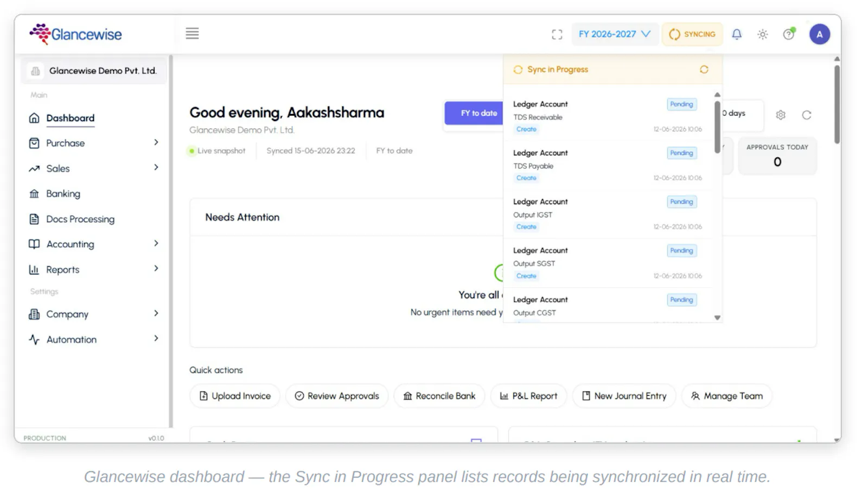
Task: Select the FY to date button
Action: pyautogui.click(x=475, y=113)
